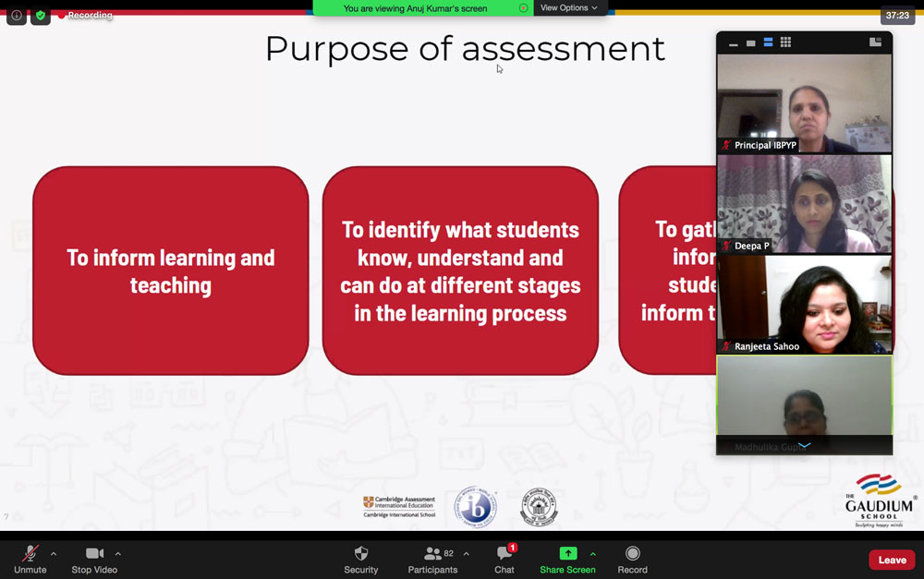Click the screen share banner indicator dot
924x579 pixels.
pos(523,8)
